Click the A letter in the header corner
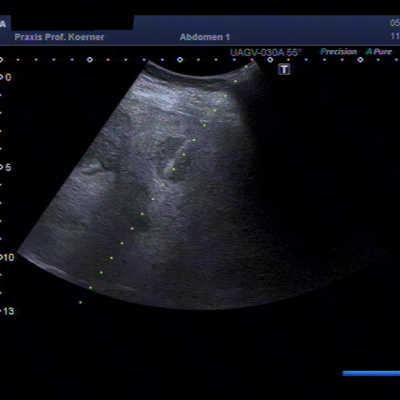 (x=3, y=24)
